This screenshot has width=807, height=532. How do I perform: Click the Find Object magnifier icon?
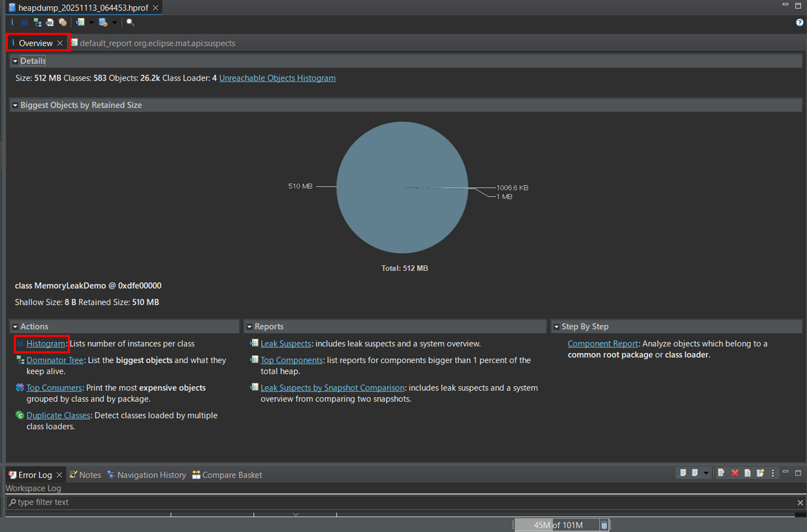(x=130, y=22)
